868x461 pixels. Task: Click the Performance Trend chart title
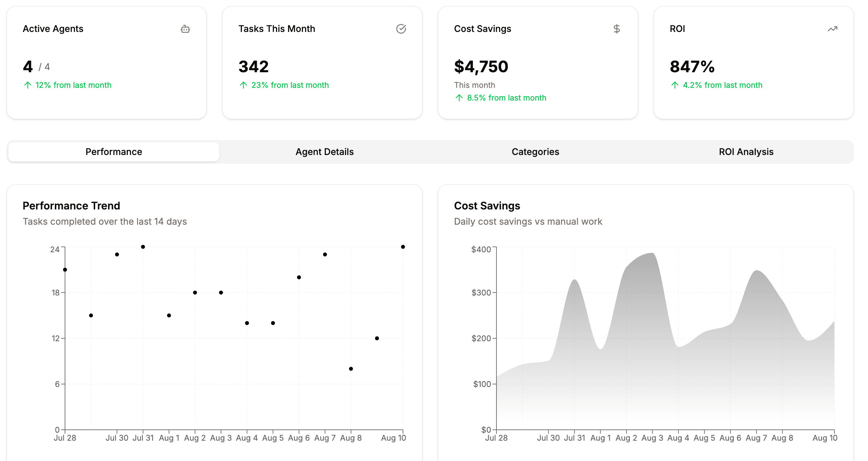point(71,205)
